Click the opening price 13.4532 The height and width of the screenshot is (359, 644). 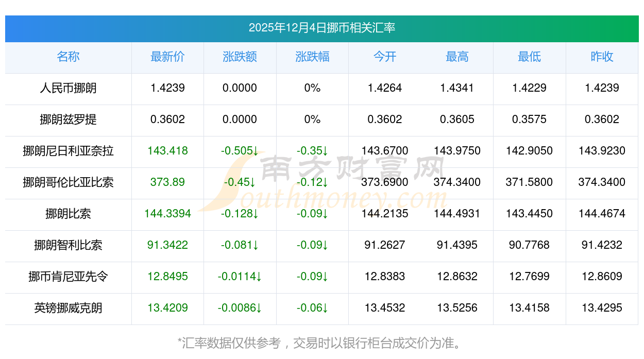point(385,308)
